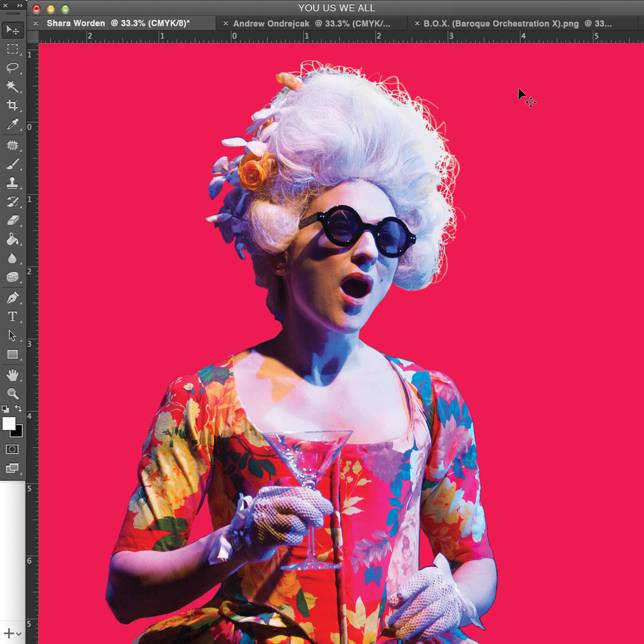The image size is (644, 644).
Task: Reset default foreground and background colors
Action: pyautogui.click(x=5, y=409)
